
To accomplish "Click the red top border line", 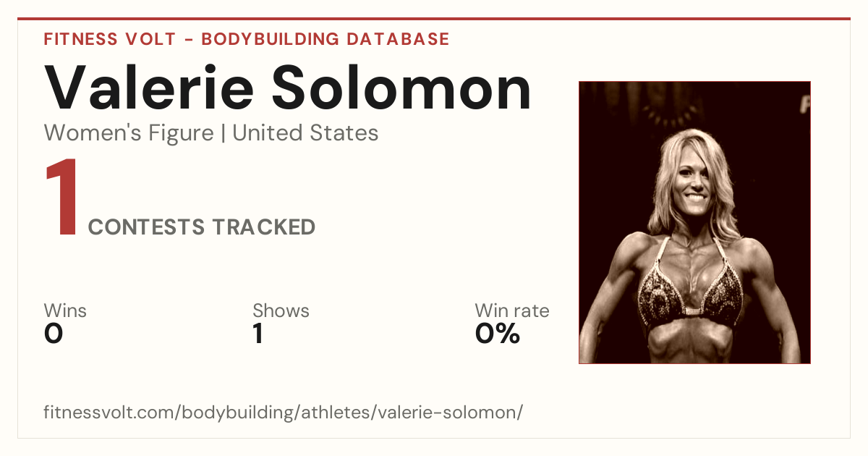I will 434,19.
